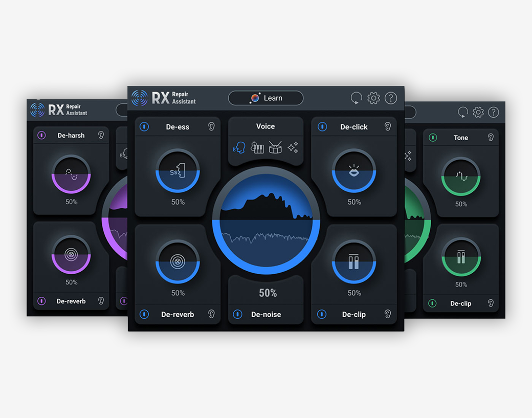Screen dimensions: 532x418
Task: Click the 50% value under De-ess dial
Action: [178, 202]
